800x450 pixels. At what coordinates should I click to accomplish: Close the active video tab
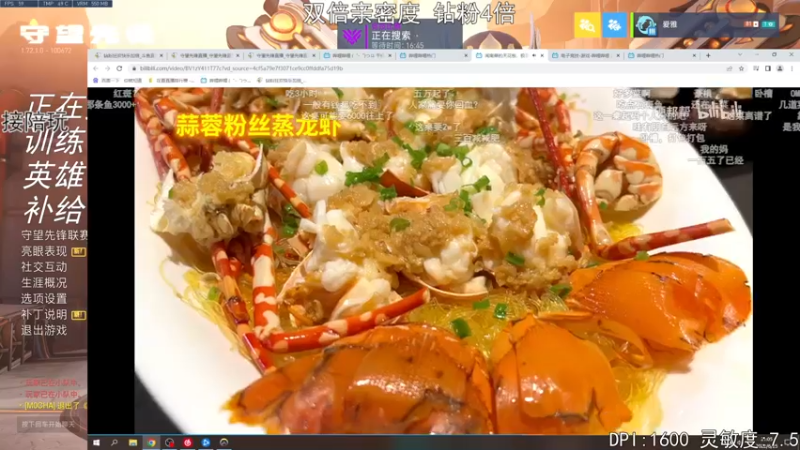542,55
